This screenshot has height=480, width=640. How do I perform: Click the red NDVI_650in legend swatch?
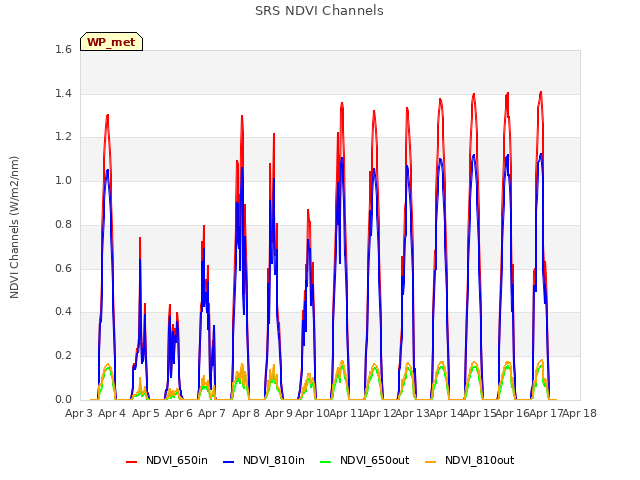coord(131,461)
